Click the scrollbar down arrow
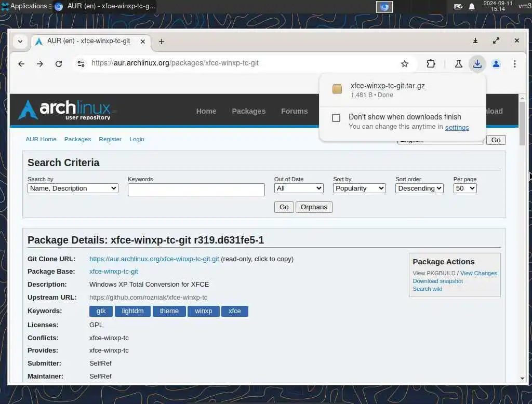The image size is (532, 404). [522, 379]
